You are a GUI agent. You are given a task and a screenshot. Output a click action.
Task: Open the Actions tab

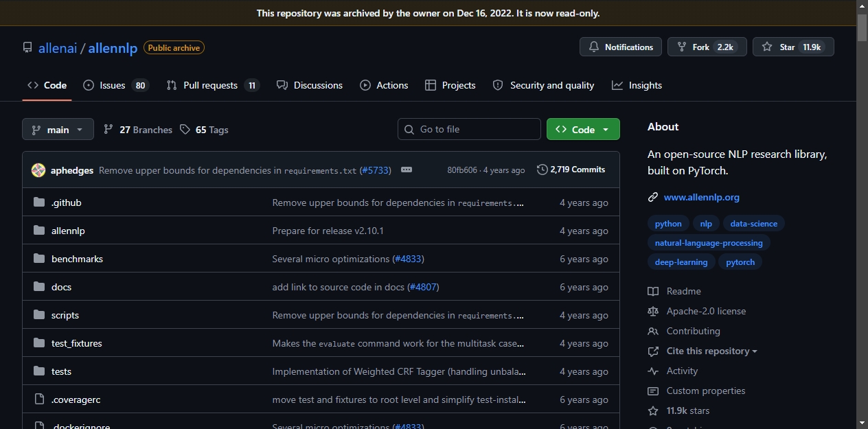[385, 86]
